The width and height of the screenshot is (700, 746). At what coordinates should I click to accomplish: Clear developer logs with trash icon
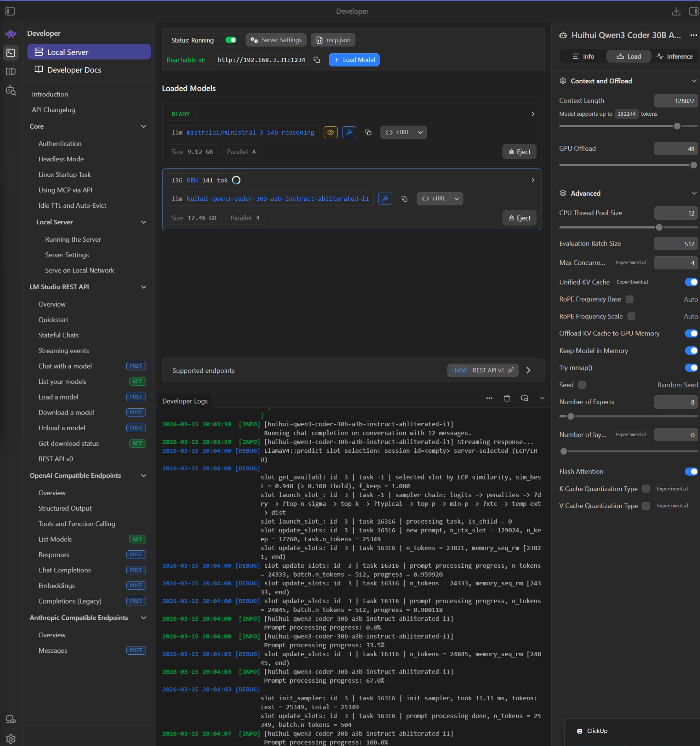point(507,398)
